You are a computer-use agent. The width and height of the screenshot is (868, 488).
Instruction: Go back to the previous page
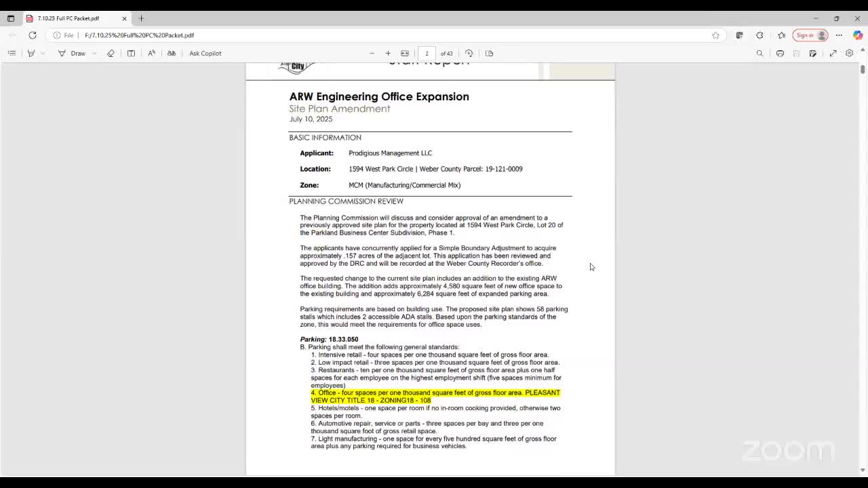point(14,35)
